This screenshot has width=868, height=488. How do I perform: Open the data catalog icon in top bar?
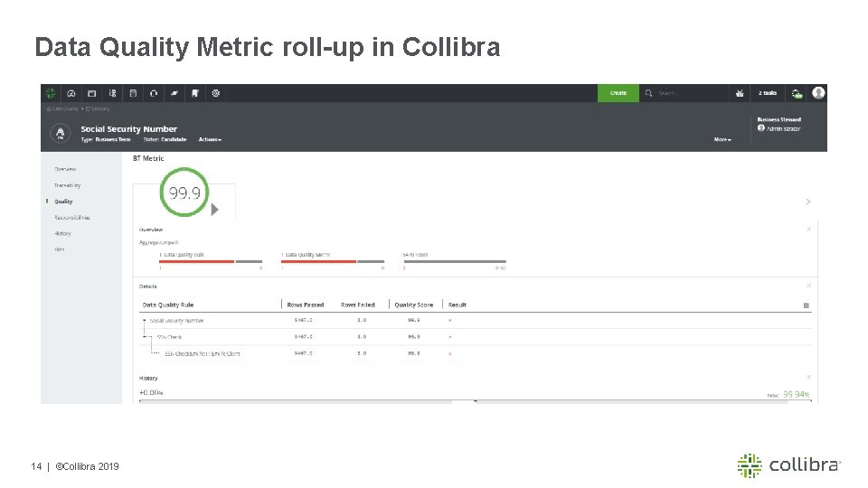(112, 93)
